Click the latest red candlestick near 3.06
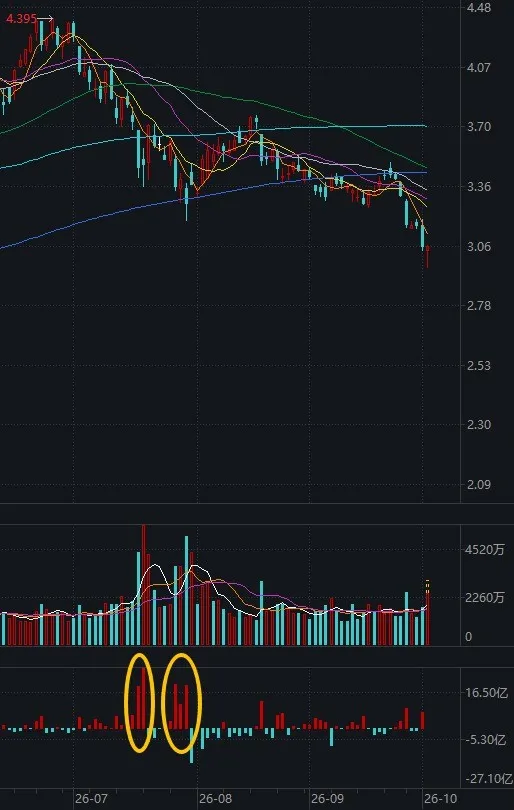The width and height of the screenshot is (514, 810). (x=427, y=256)
